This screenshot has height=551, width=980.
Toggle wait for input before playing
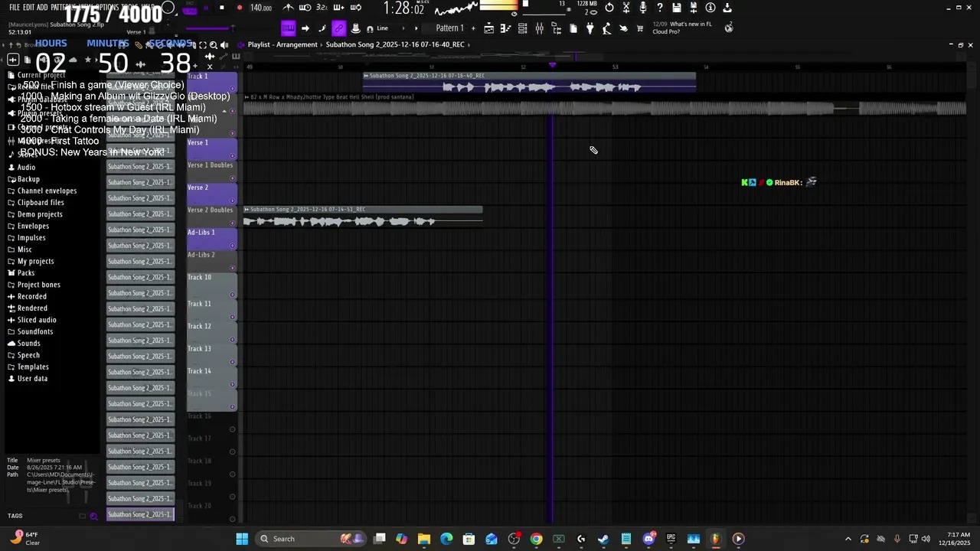tap(305, 8)
